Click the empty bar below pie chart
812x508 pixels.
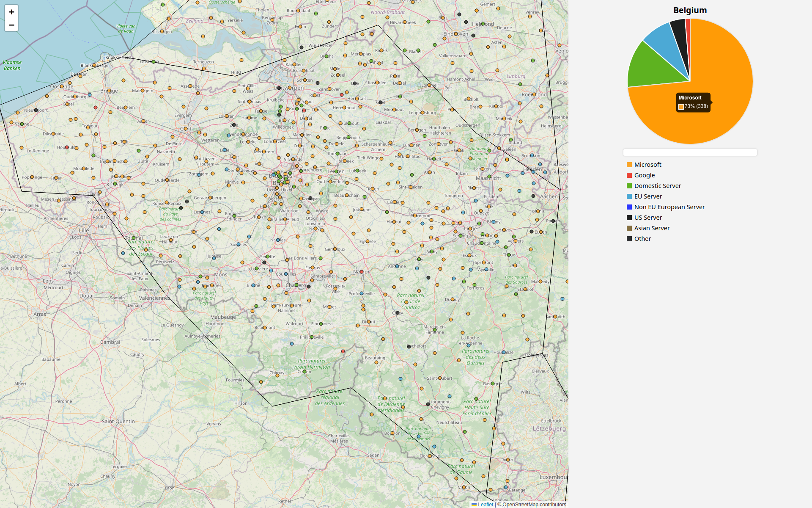pyautogui.click(x=690, y=152)
